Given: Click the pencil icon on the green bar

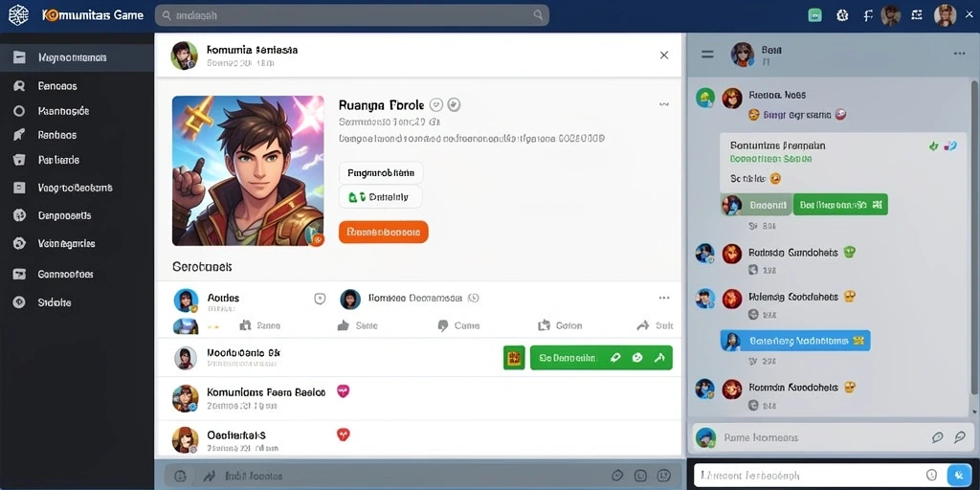Looking at the screenshot, I should 615,358.
